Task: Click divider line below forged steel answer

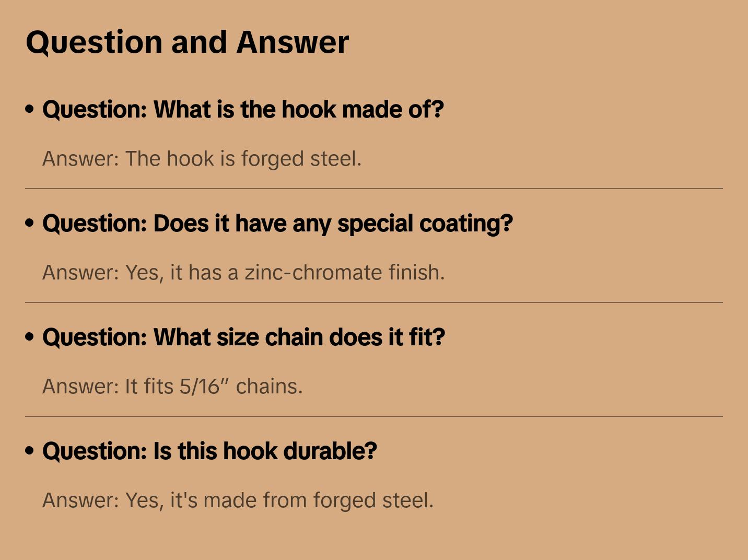Action: coord(373,189)
